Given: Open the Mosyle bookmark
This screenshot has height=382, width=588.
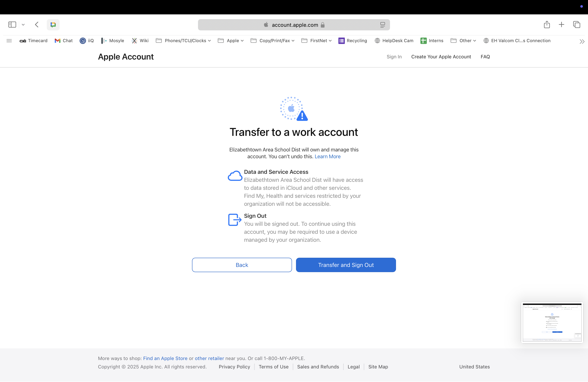Looking at the screenshot, I should point(112,41).
